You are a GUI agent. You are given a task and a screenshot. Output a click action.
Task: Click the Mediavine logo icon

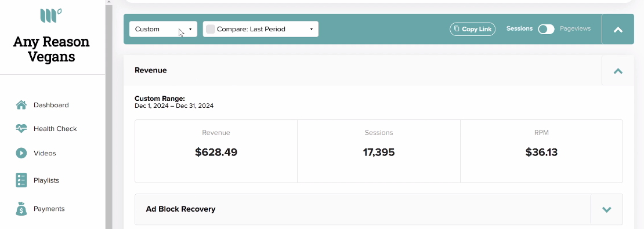tap(51, 16)
